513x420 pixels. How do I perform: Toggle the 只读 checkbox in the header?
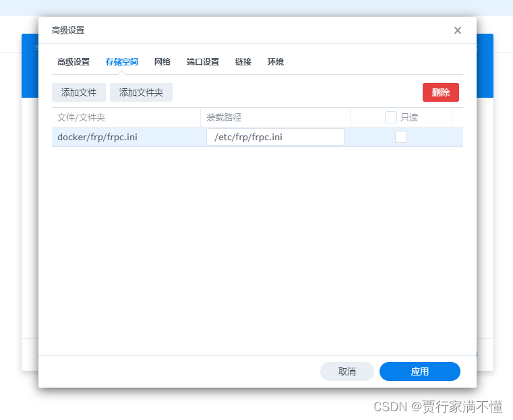coord(391,117)
